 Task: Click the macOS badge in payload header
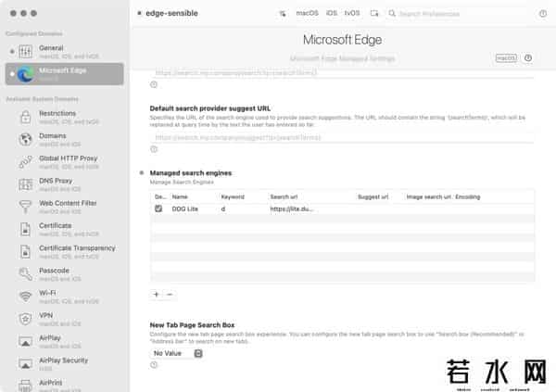(506, 57)
